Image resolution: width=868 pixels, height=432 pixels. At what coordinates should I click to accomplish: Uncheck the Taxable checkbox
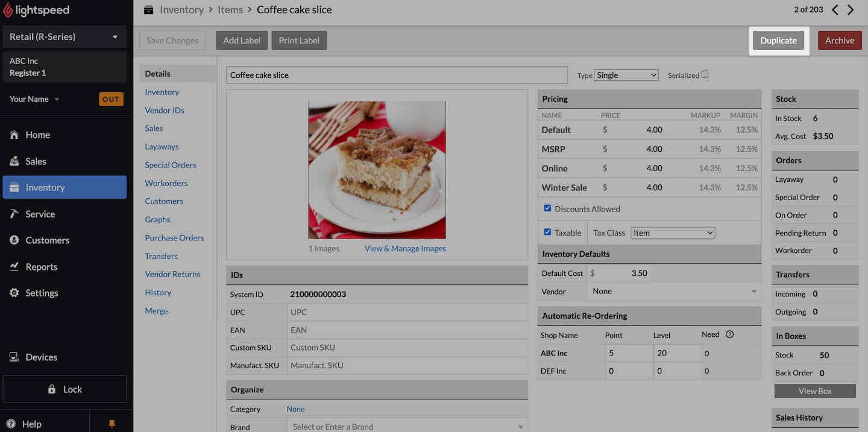(547, 232)
